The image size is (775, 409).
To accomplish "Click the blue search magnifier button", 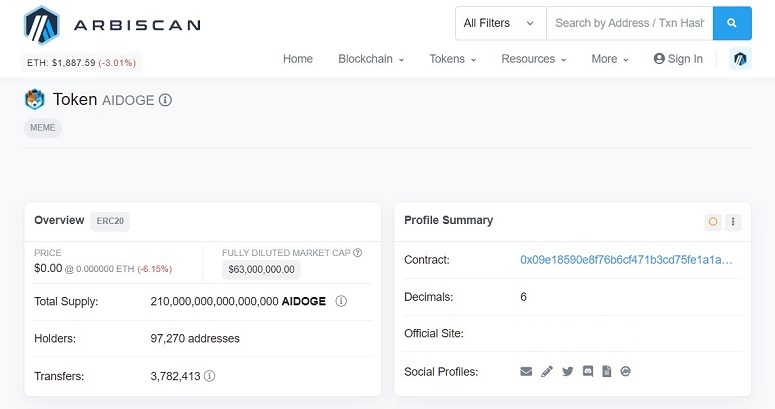I will tap(732, 23).
